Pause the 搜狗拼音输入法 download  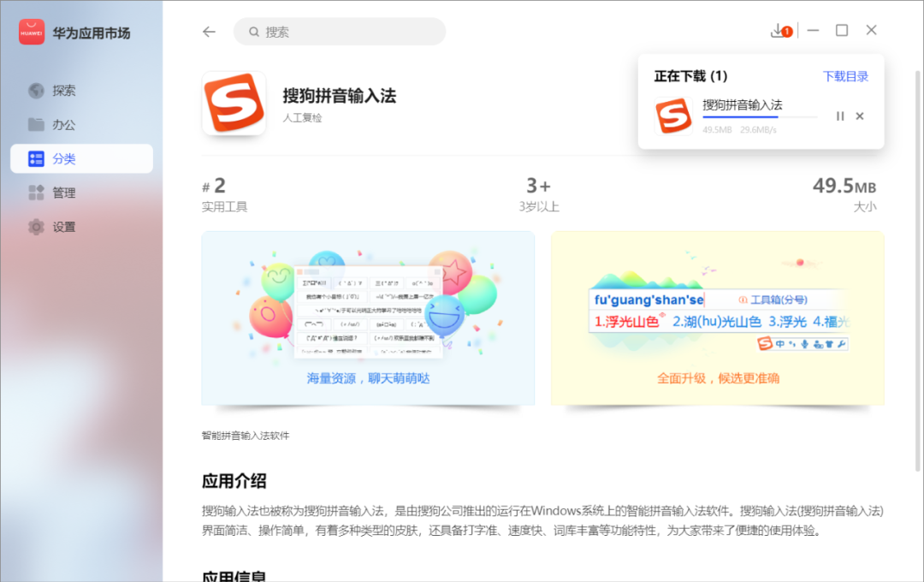840,116
